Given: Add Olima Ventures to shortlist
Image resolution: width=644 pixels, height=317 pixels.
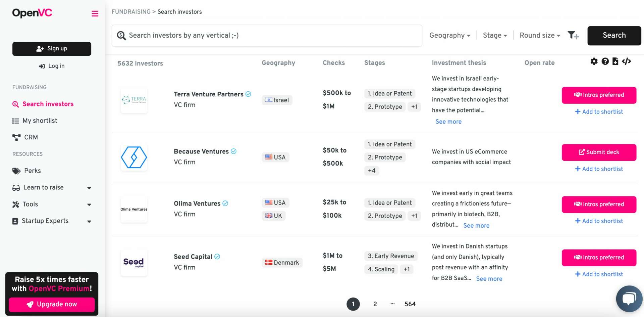Looking at the screenshot, I should click(x=599, y=221).
